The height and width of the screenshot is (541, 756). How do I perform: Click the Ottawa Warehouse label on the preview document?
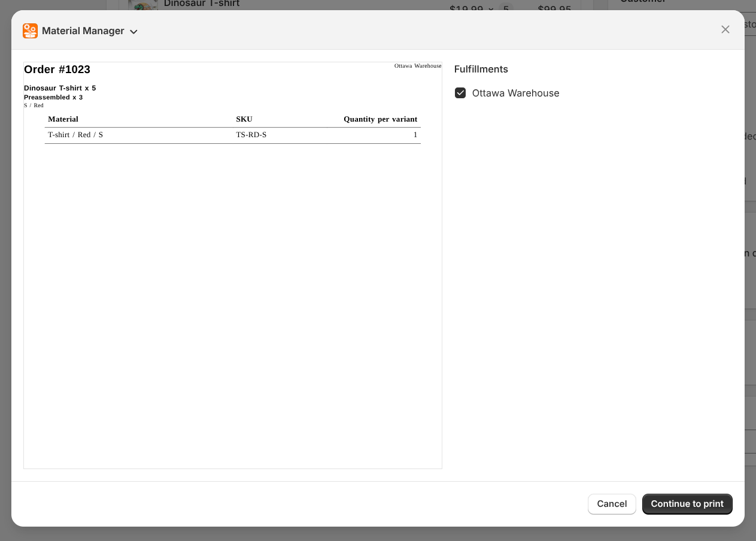point(418,66)
